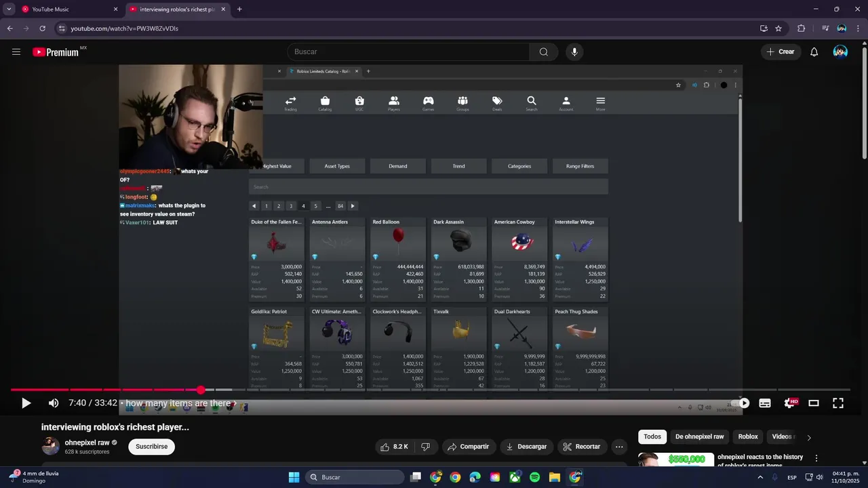This screenshot has height=488, width=868.
Task: Select the Roblox filter chip
Action: pyautogui.click(x=748, y=437)
